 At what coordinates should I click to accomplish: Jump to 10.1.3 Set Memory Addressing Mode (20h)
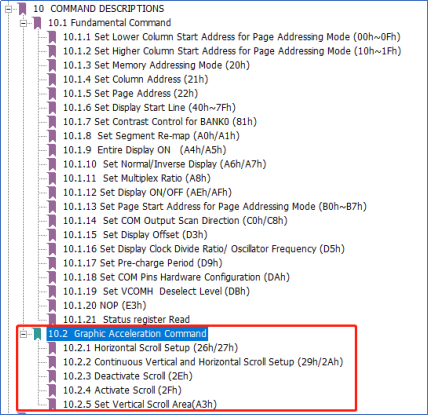pyautogui.click(x=156, y=65)
